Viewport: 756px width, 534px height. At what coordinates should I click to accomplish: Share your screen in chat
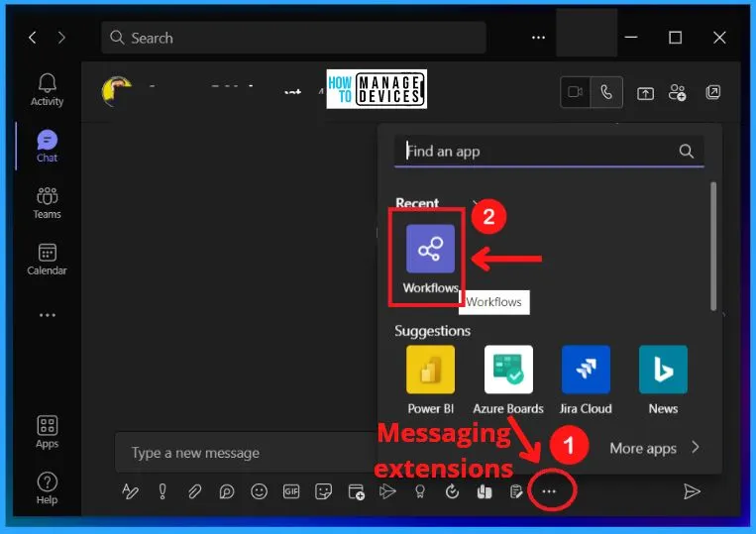[x=646, y=93]
